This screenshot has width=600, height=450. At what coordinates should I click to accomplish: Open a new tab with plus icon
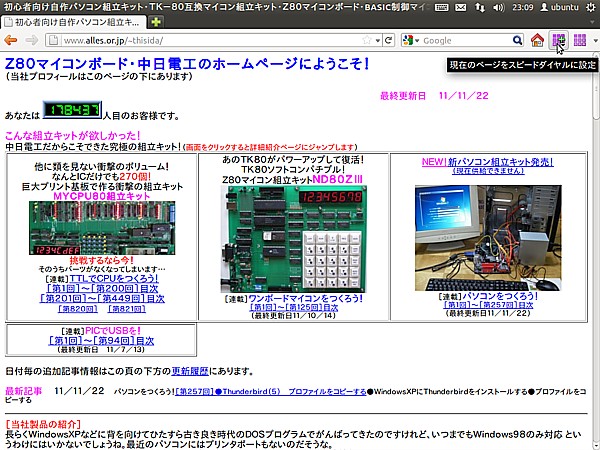156,22
